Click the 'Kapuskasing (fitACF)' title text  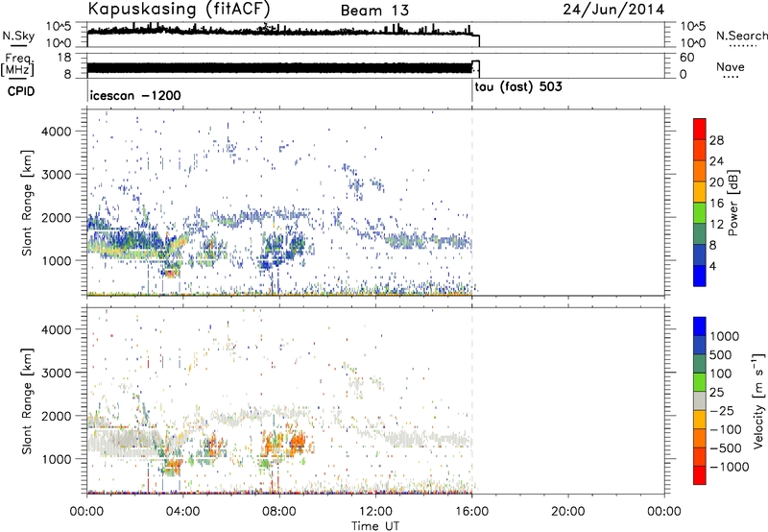(179, 9)
